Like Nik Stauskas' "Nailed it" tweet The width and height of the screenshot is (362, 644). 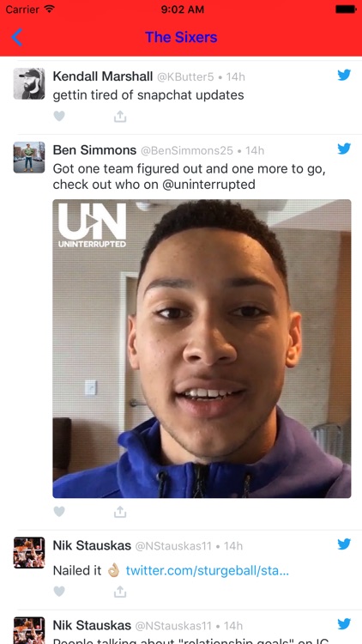(x=59, y=592)
